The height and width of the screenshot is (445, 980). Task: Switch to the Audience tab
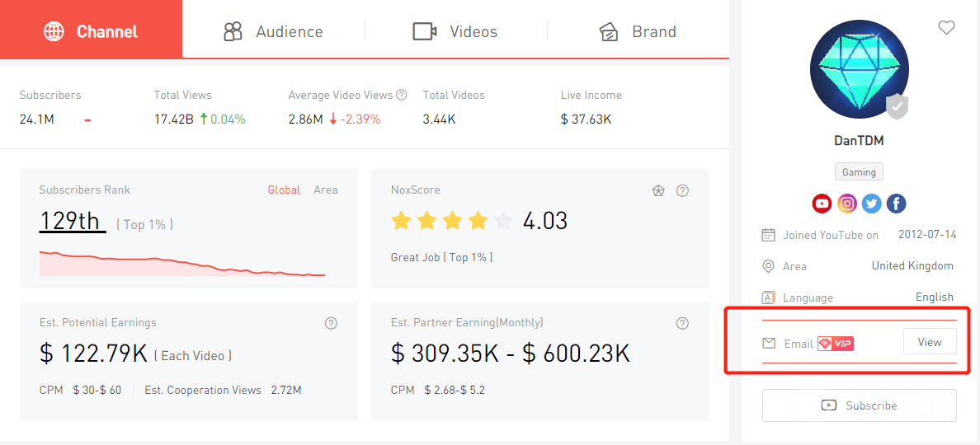point(273,31)
